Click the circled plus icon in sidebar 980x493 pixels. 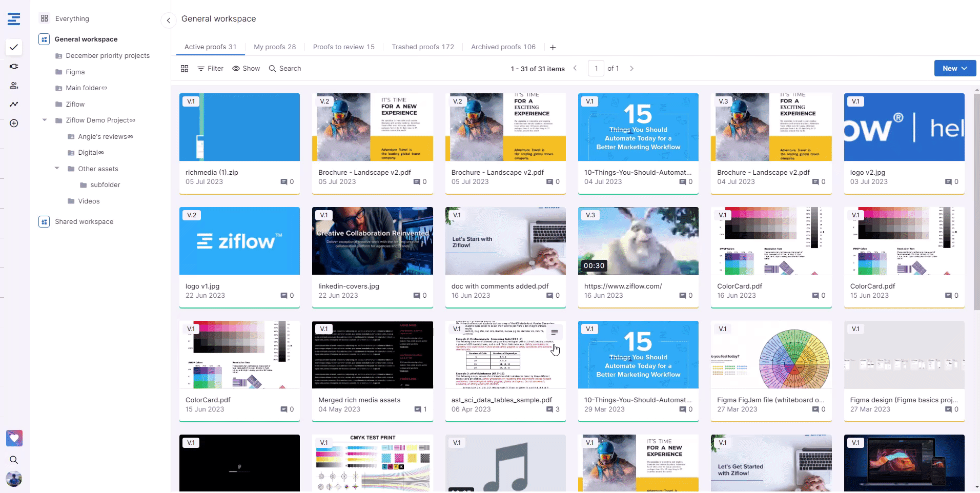coord(14,124)
